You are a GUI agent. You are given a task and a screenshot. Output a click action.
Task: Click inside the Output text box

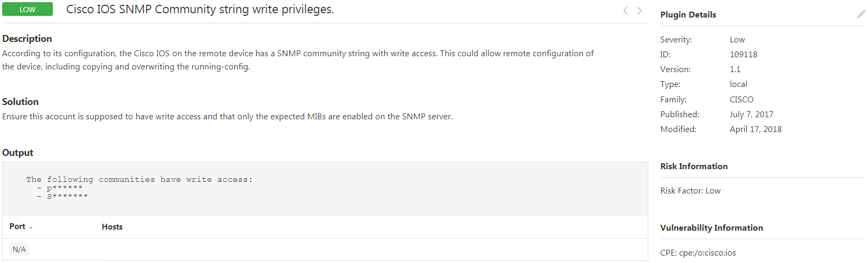pos(325,188)
